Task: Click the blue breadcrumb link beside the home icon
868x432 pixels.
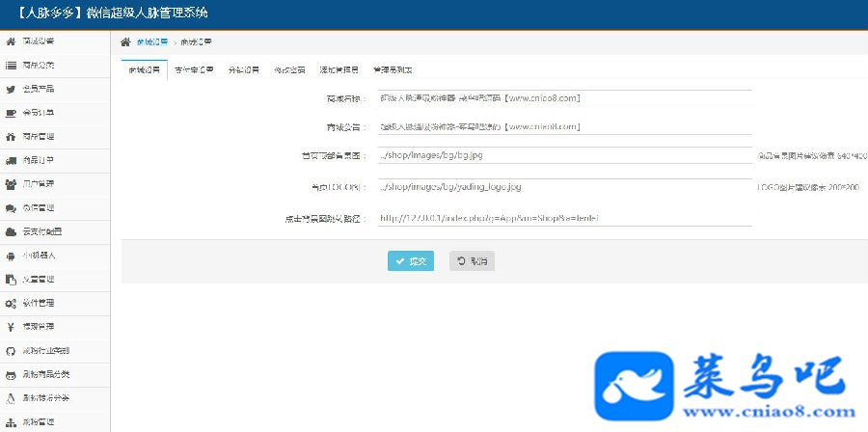Action: (152, 42)
